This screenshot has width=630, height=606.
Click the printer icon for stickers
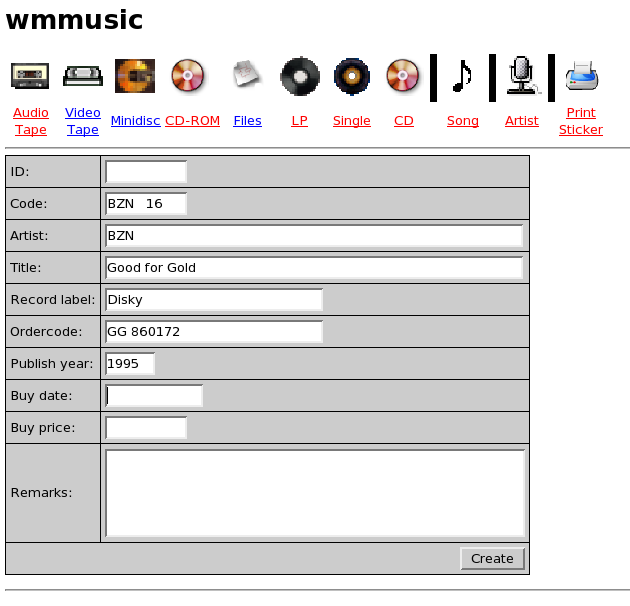[582, 76]
